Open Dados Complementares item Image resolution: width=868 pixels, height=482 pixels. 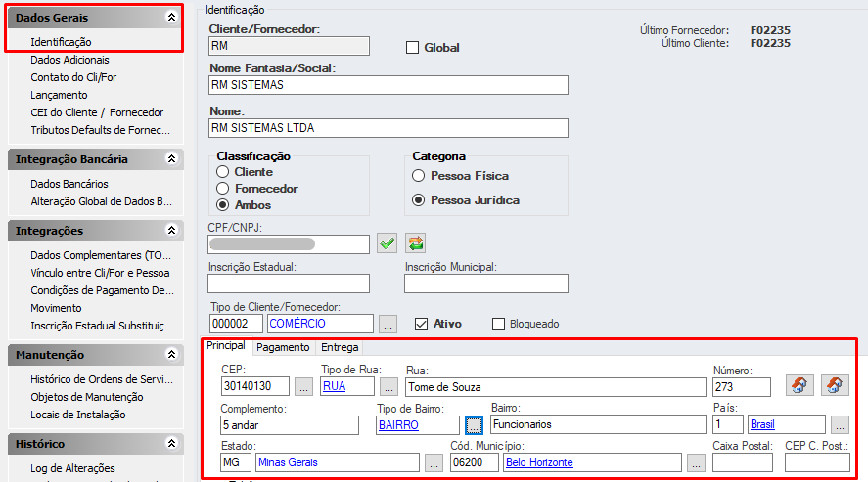[101, 255]
